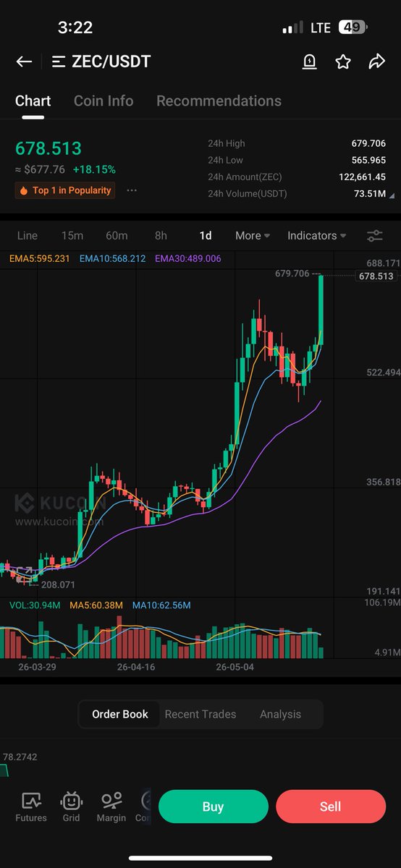
Task: Open Futures from bottom bar
Action: 31,807
